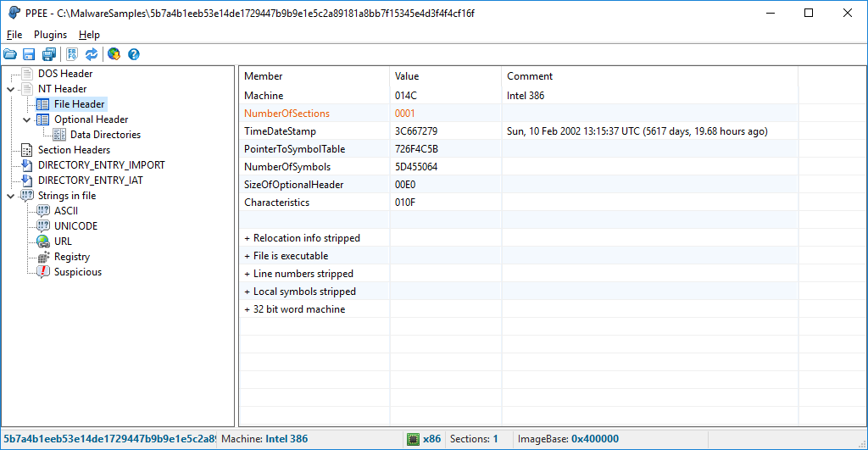
Task: Click the Suspicious red exclamation icon
Action: click(42, 272)
